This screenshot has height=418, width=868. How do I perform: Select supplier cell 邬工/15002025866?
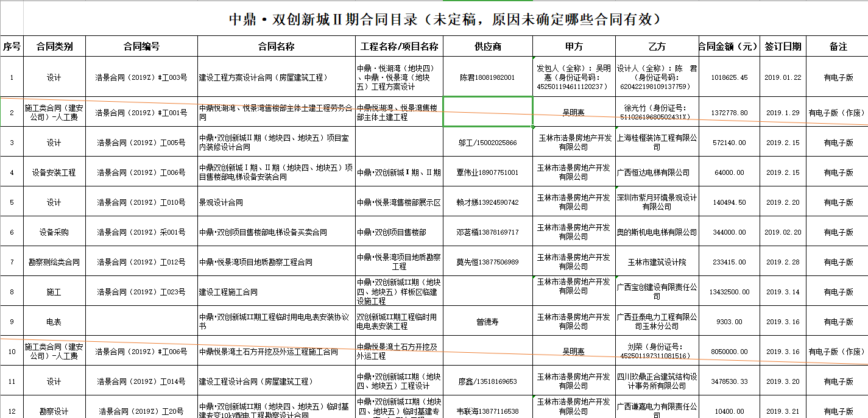coord(488,143)
